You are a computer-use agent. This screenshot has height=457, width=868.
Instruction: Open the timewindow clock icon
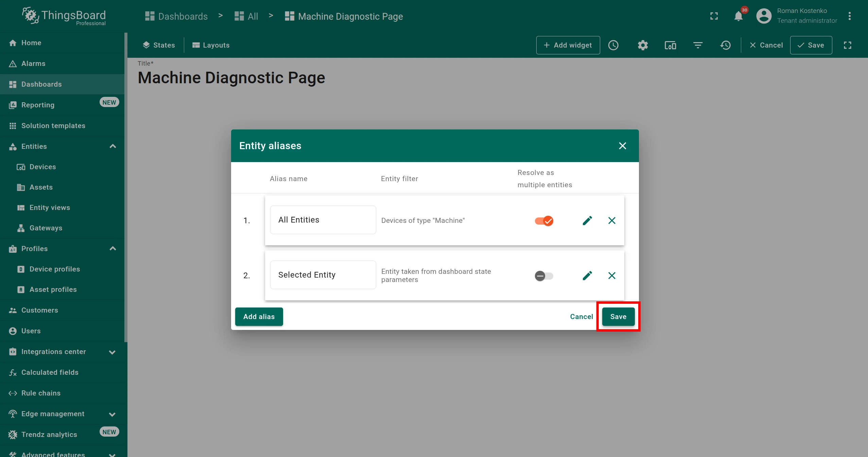[x=613, y=45]
